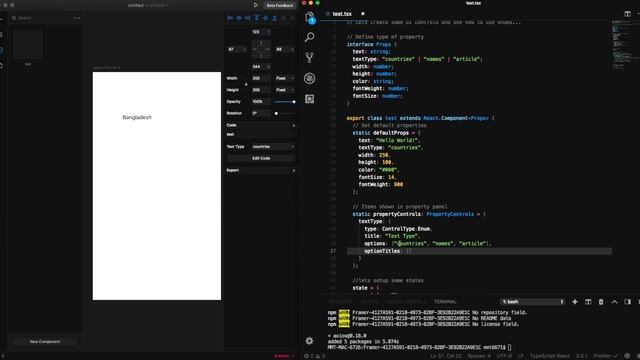Click the Opacity 100% value field
640x360 pixels.
tap(260, 102)
